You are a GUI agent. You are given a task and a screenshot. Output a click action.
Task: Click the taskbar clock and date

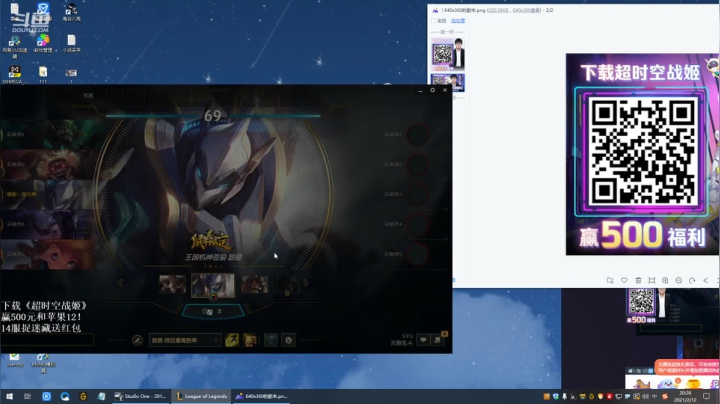pos(685,396)
